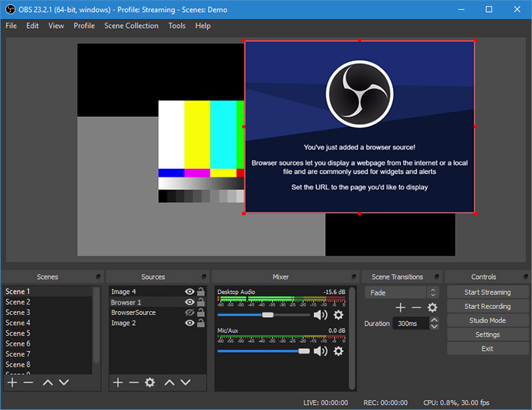Screen dimensions: 532x410
Task: Add a scene transition with the plus icon
Action: tap(400, 308)
